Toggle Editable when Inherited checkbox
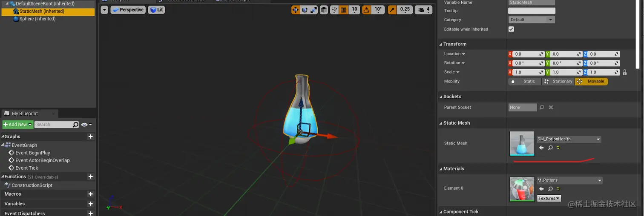The height and width of the screenshot is (216, 644). pos(511,29)
